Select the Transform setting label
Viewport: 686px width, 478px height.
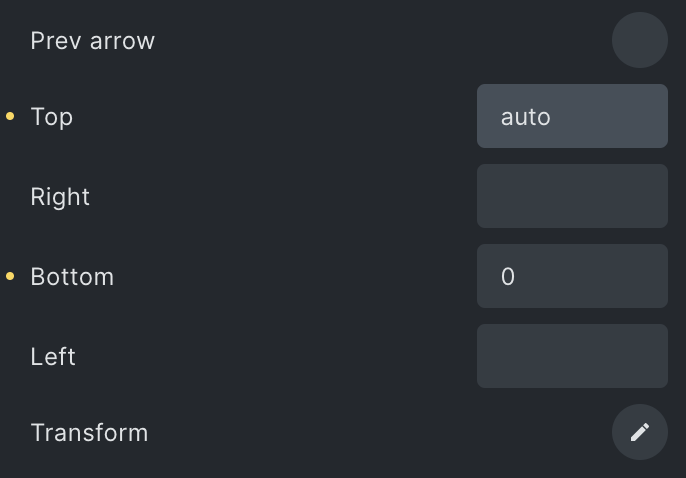89,433
